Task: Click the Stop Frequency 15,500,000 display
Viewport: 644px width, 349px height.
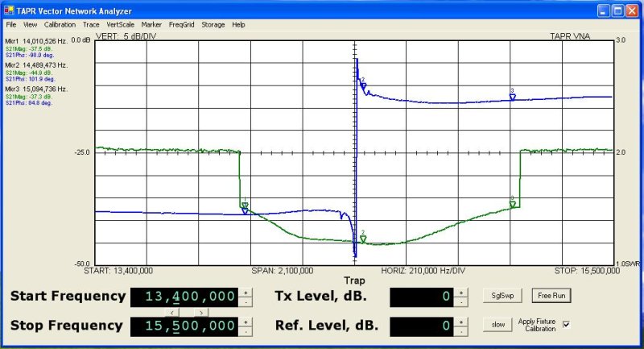Action: coord(184,326)
